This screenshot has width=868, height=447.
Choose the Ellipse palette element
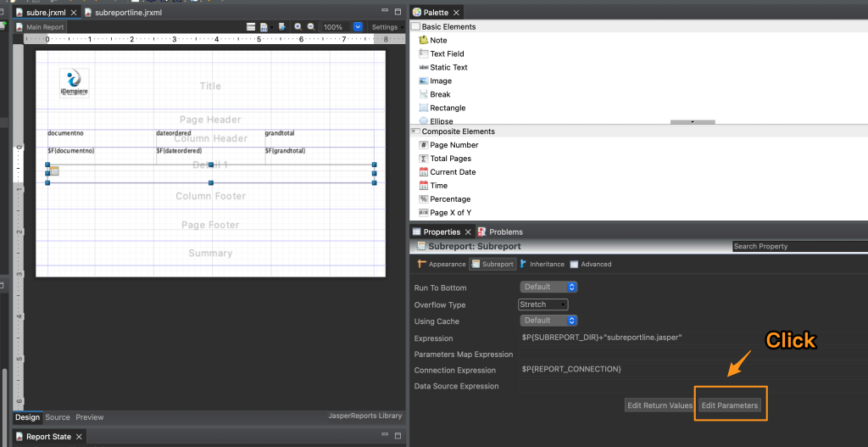click(x=437, y=120)
